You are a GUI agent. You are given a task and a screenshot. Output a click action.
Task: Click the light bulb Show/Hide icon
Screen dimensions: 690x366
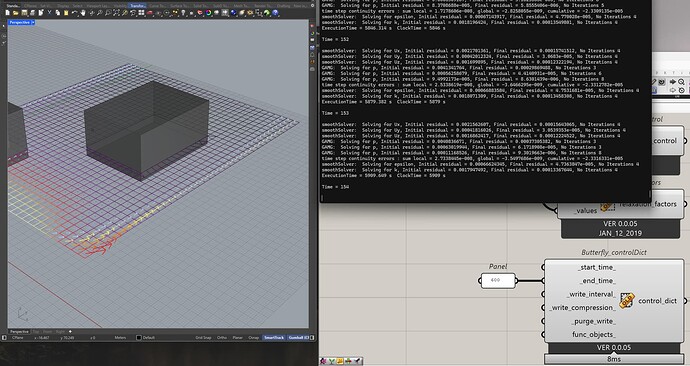click(x=183, y=13)
